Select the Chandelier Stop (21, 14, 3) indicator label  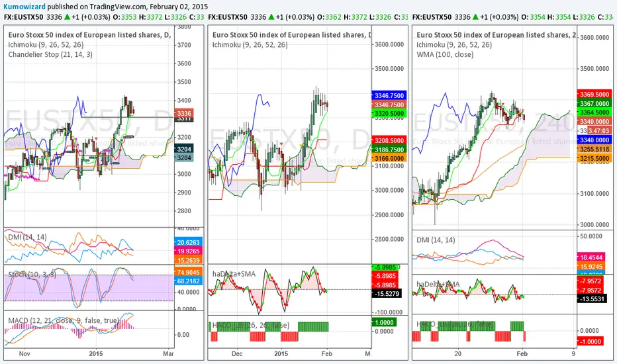coord(50,54)
